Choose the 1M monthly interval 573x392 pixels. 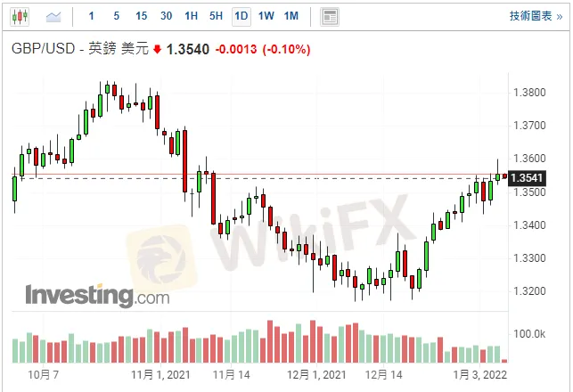pyautogui.click(x=291, y=16)
